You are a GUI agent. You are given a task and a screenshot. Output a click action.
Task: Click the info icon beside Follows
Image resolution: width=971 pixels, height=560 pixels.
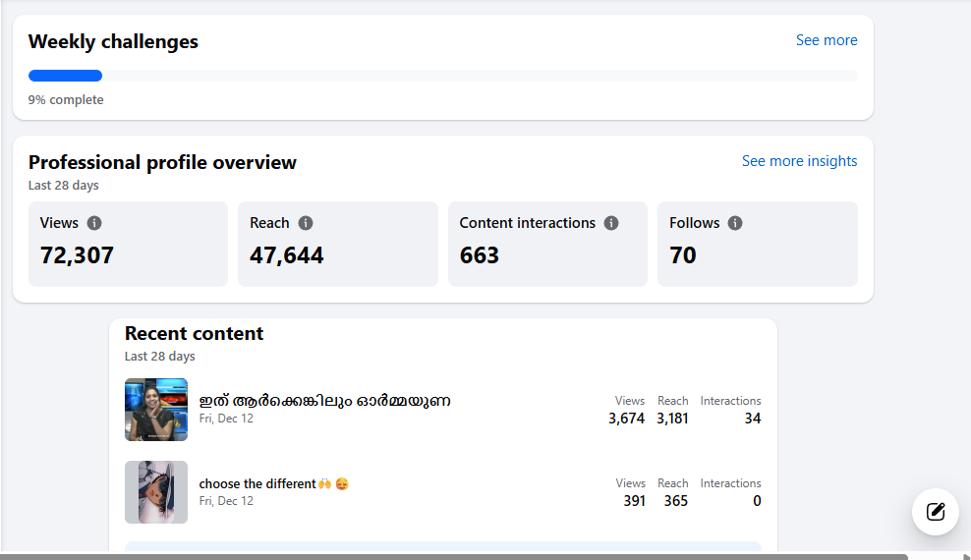pyautogui.click(x=735, y=223)
